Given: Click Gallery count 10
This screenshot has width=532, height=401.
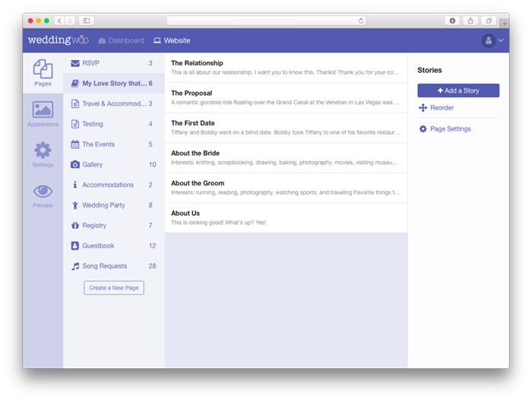Looking at the screenshot, I should click(152, 164).
